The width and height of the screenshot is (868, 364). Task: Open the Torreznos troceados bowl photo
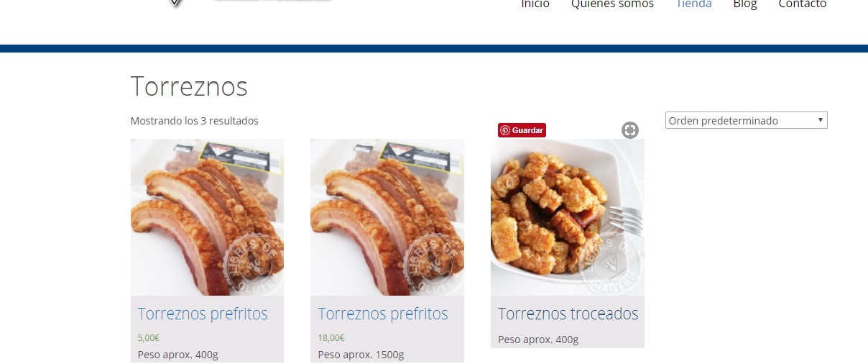click(x=568, y=217)
